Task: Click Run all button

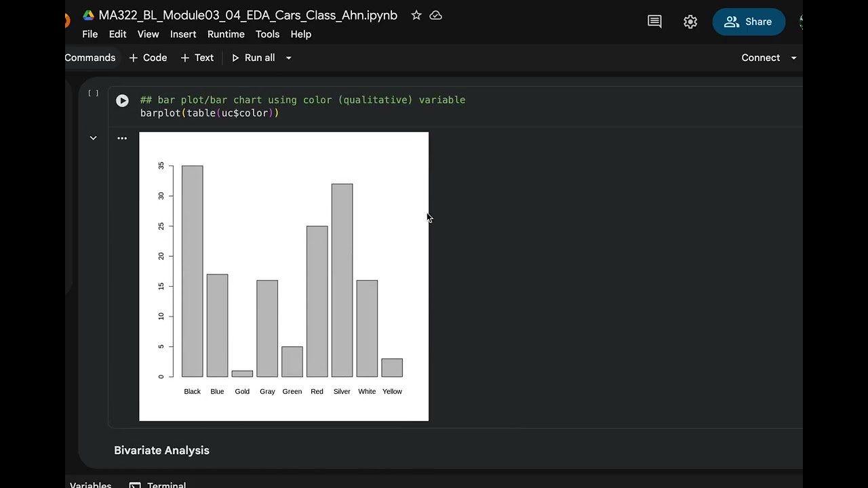Action: click(253, 58)
